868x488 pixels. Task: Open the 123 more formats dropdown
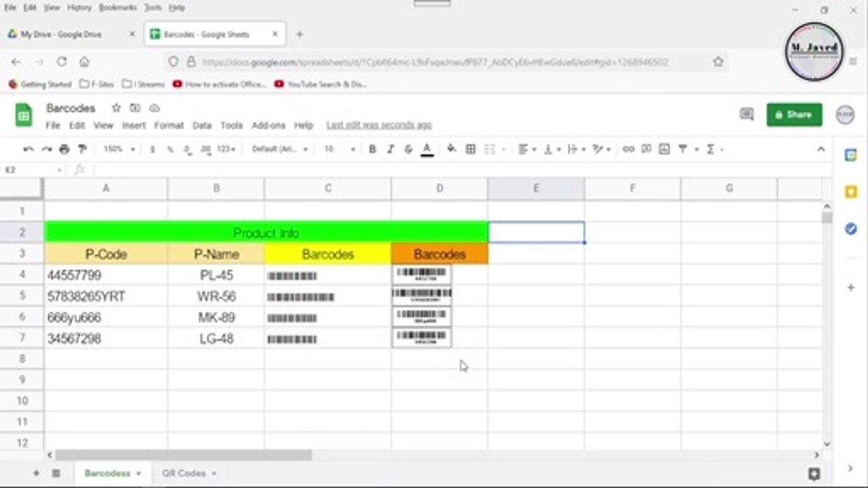tap(226, 149)
